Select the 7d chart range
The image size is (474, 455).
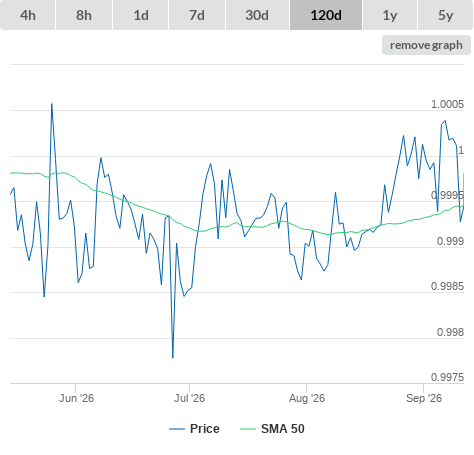[x=197, y=15]
